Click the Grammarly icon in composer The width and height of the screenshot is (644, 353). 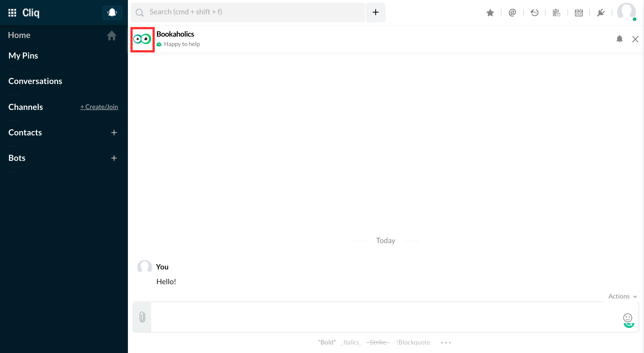(x=629, y=325)
